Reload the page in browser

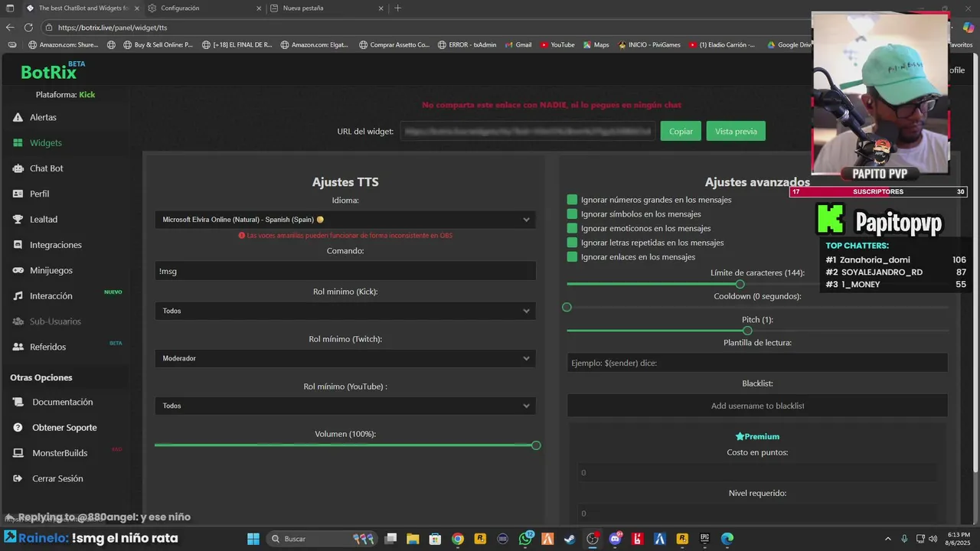point(28,28)
